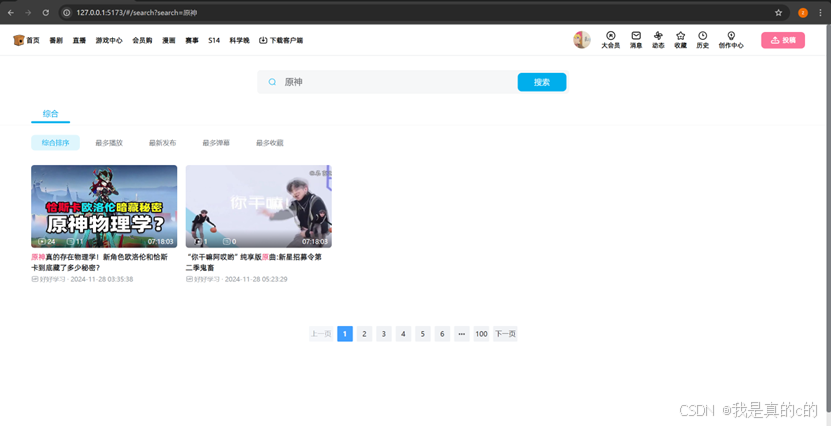
Task: Sort results by 最新发布
Action: tap(163, 143)
